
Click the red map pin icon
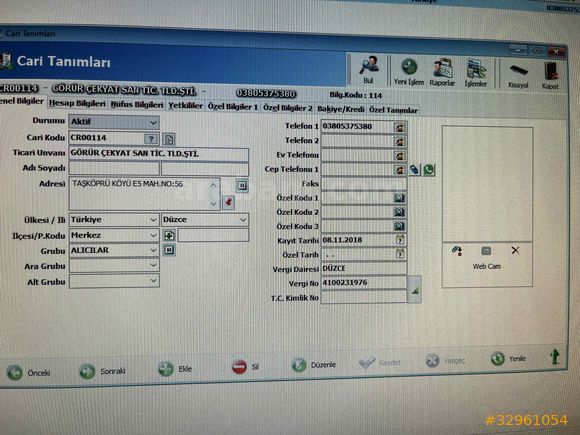pyautogui.click(x=229, y=202)
